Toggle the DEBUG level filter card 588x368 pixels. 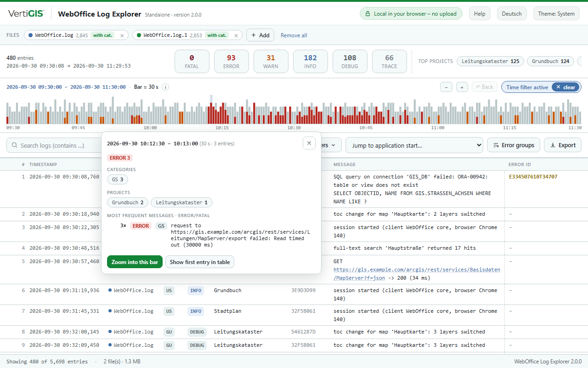pos(350,62)
